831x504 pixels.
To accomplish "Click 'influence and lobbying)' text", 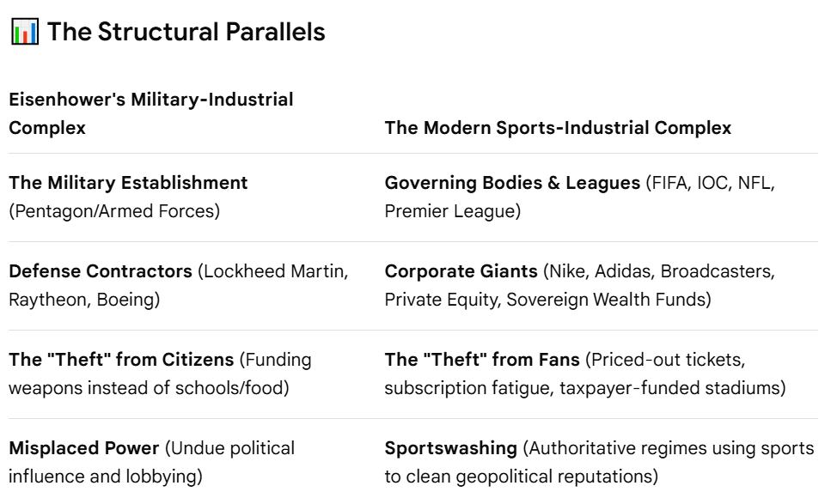I will click(106, 477).
